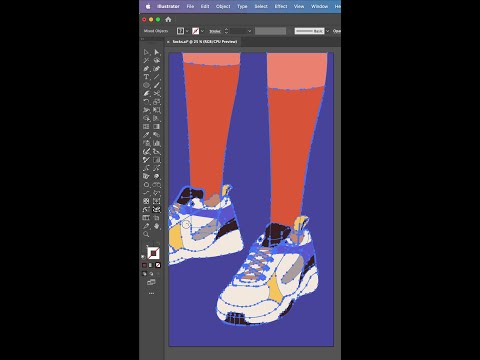Viewport: 480px width, 360px height.
Task: Open the Object menu
Action: (x=223, y=6)
